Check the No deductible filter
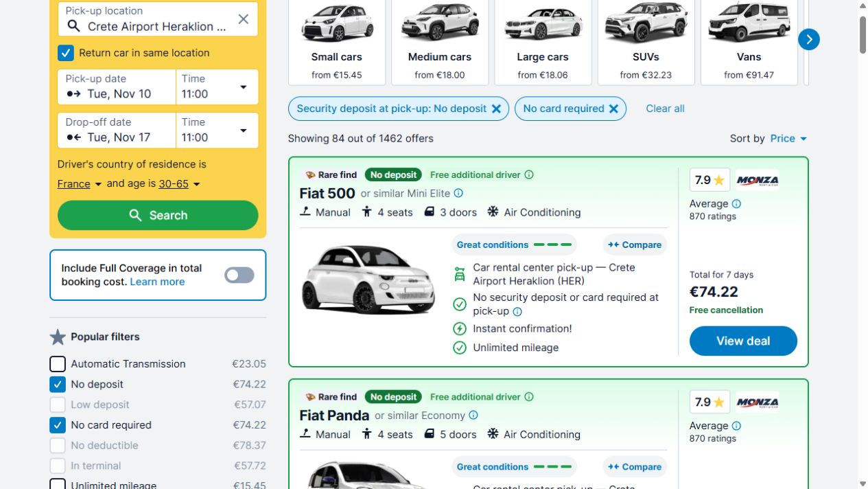 click(58, 445)
